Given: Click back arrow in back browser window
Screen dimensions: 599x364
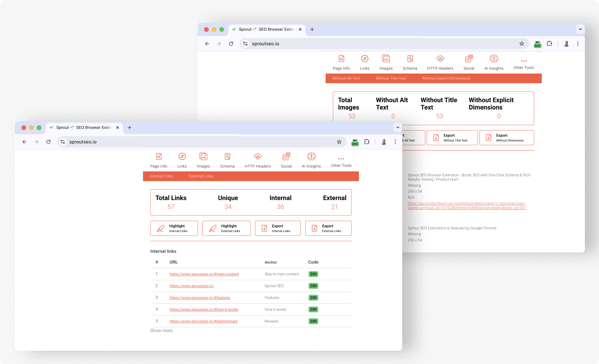Looking at the screenshot, I should pos(207,44).
